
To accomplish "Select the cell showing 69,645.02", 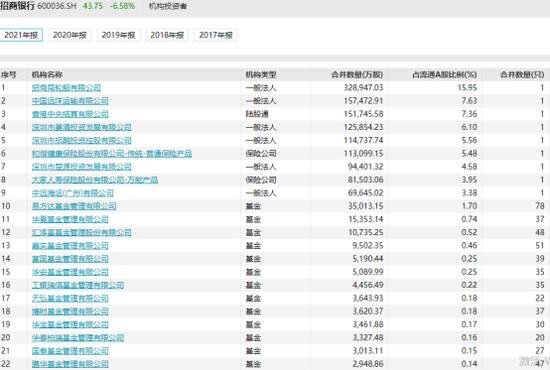I will click(x=365, y=193).
